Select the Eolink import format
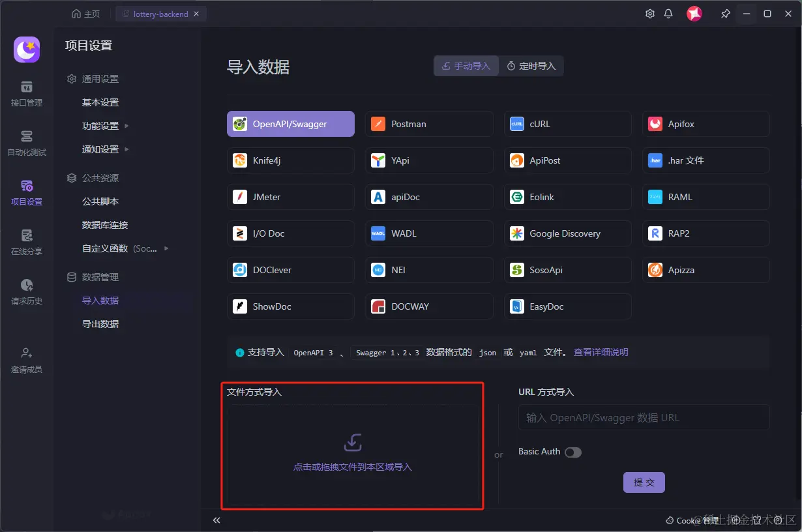This screenshot has width=802, height=532. 568,197
